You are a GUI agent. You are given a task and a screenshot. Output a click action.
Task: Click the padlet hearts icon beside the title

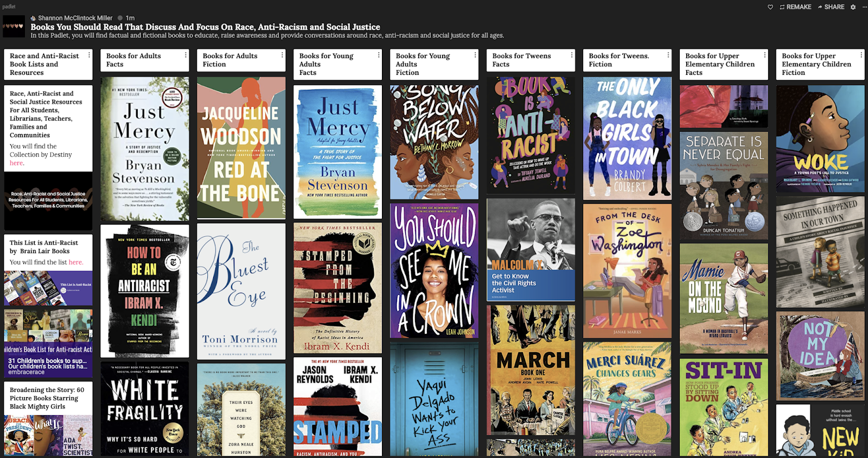14,26
